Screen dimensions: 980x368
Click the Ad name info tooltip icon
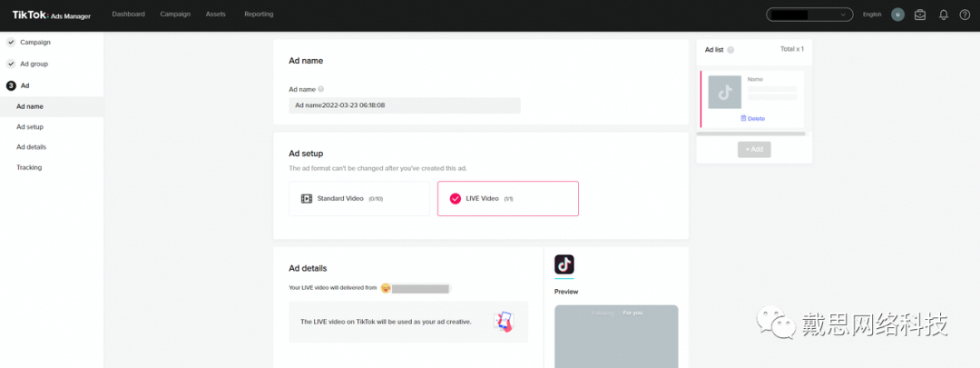tap(320, 89)
